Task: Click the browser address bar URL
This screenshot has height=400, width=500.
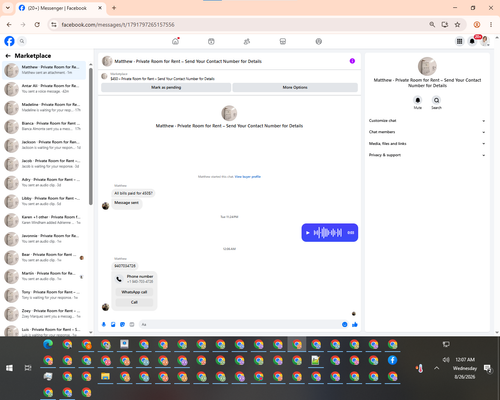Action: tap(118, 25)
